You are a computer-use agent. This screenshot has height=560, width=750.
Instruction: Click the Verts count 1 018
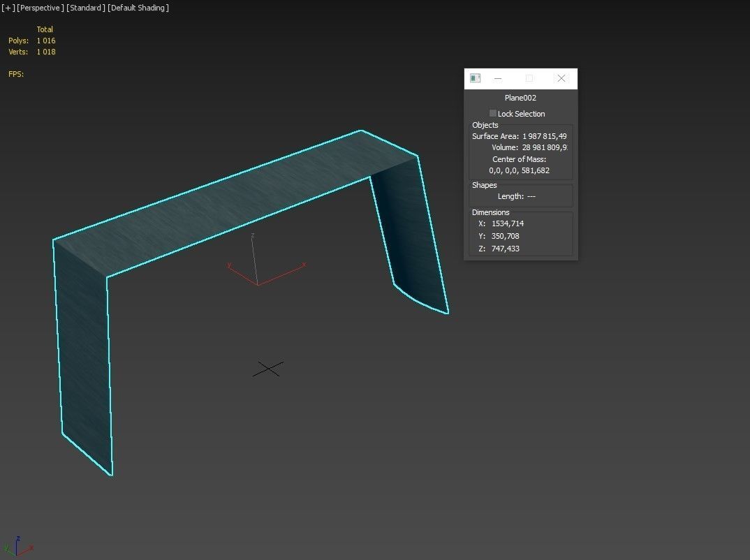coord(46,52)
